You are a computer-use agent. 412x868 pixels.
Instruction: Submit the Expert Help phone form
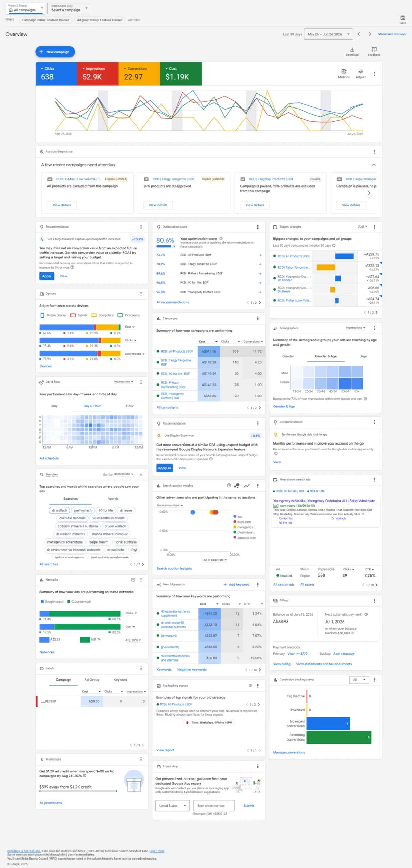point(249,806)
